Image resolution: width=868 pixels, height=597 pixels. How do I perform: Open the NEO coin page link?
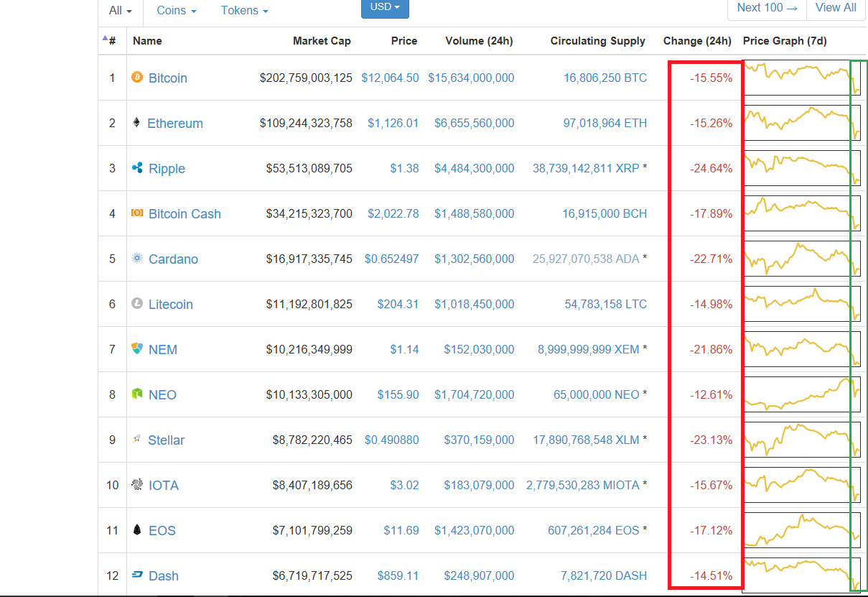162,395
